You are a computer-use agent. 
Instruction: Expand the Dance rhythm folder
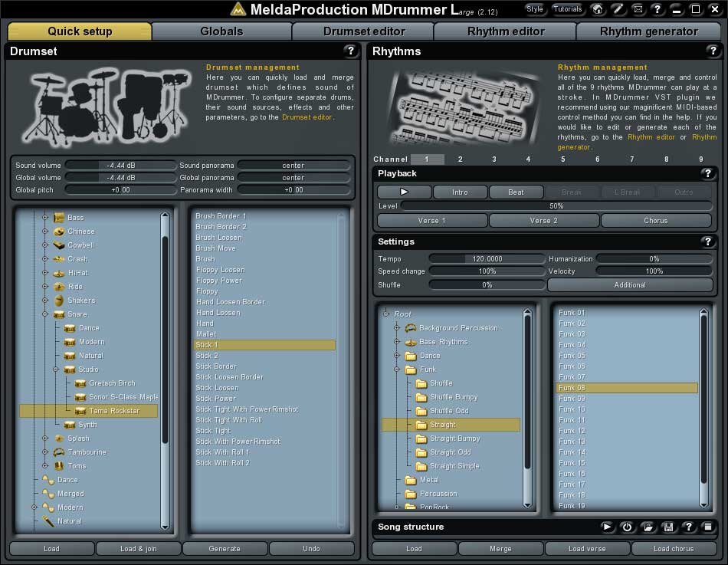(396, 356)
